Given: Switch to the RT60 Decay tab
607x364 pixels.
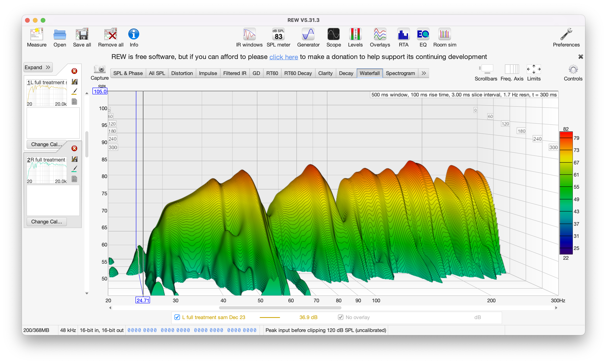Looking at the screenshot, I should click(298, 73).
